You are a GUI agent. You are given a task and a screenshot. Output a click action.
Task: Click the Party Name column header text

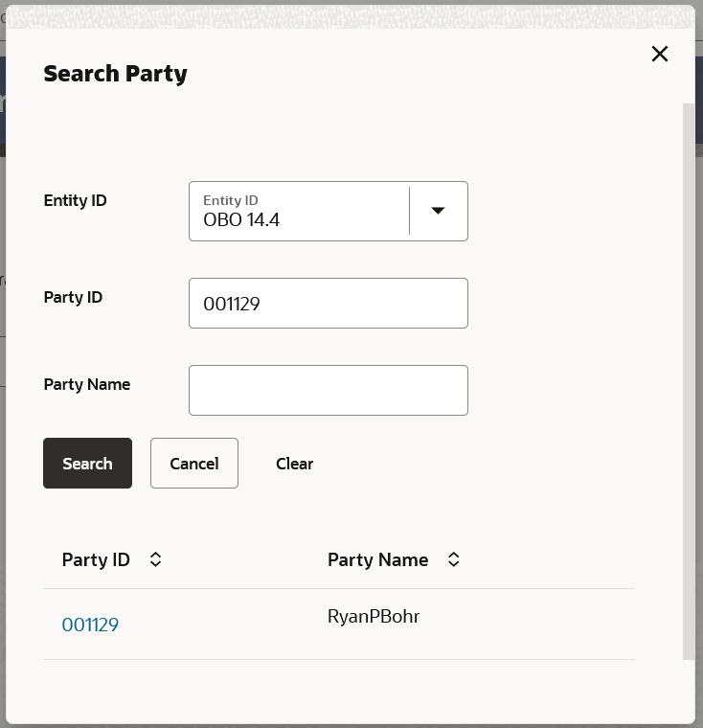[377, 559]
